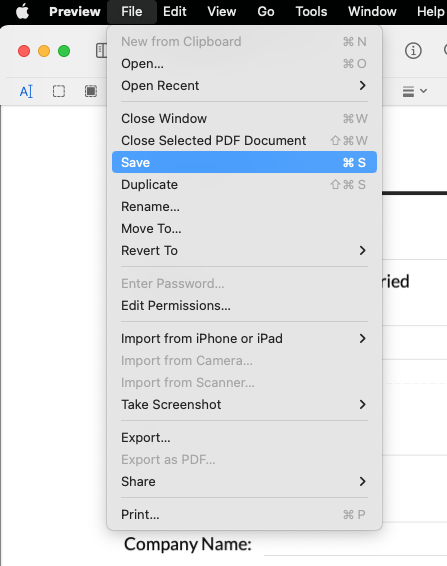Choose Export... from the File menu
This screenshot has width=447, height=566.
point(244,437)
